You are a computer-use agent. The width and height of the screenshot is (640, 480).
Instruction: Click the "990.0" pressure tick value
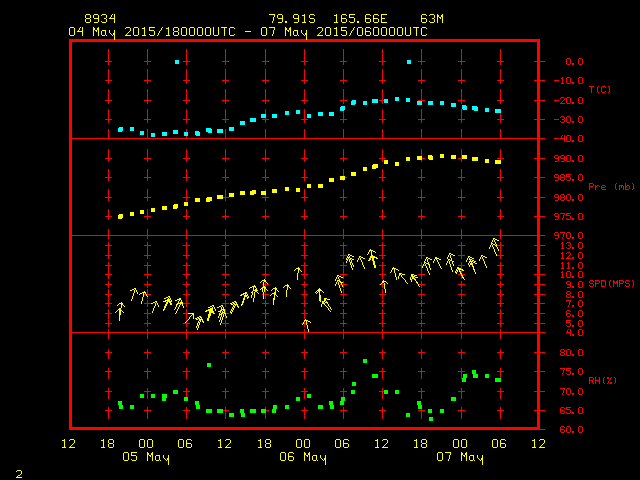(x=569, y=158)
